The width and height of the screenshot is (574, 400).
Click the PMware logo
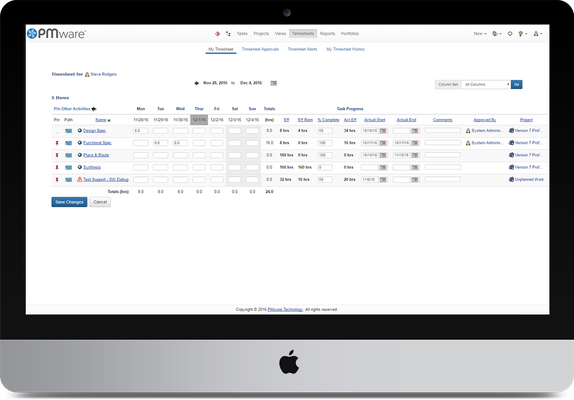[56, 34]
